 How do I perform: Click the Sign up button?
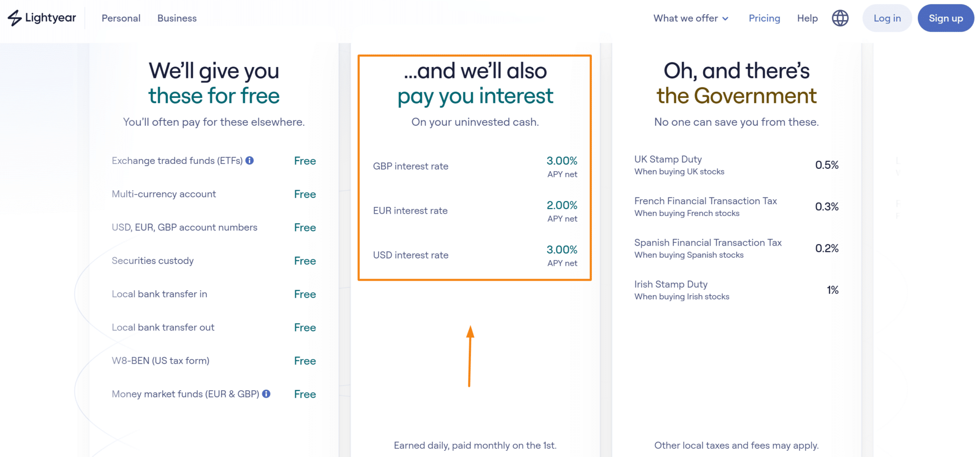pyautogui.click(x=946, y=18)
